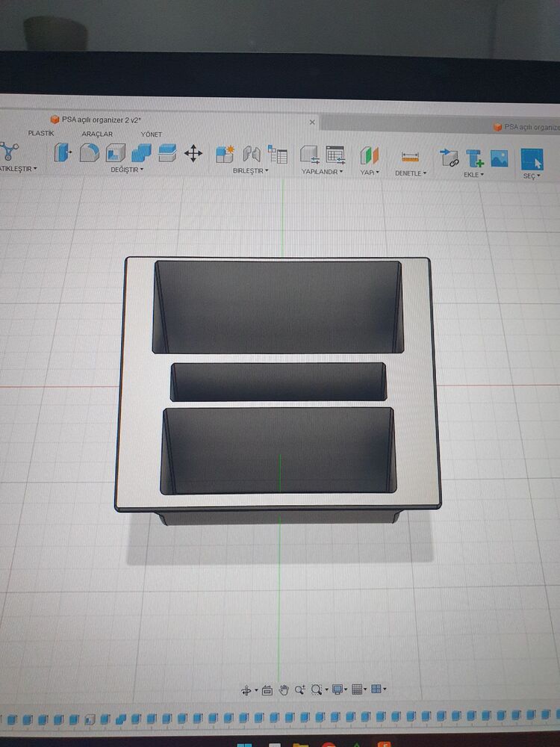Switch to the second PSA açılı organizer tab
The height and width of the screenshot is (747, 560).
point(526,127)
